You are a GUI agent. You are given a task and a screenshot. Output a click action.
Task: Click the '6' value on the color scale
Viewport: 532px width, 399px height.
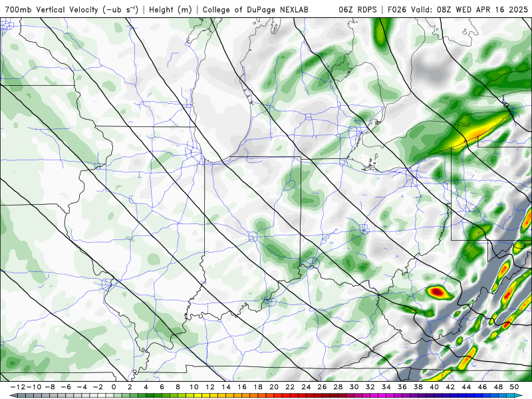(x=162, y=387)
